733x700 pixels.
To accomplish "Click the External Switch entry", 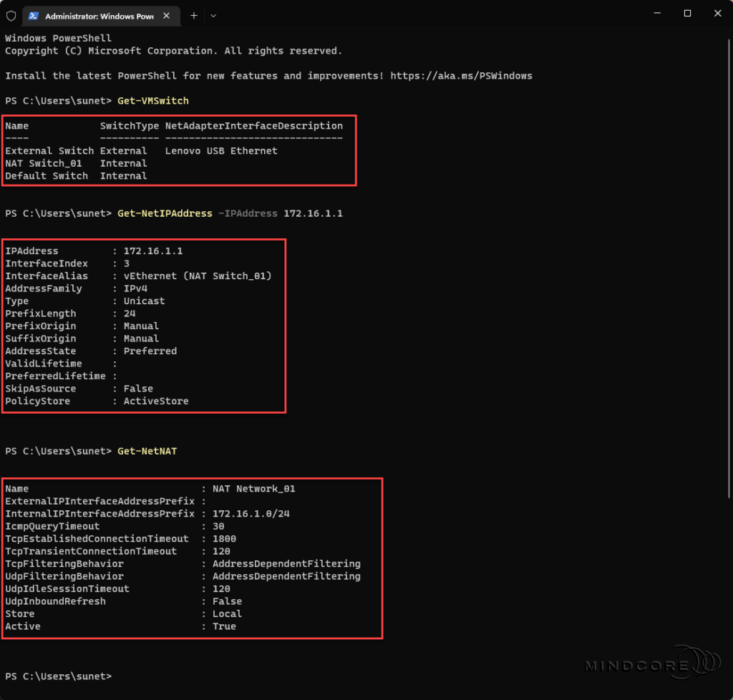I will pyautogui.click(x=49, y=150).
